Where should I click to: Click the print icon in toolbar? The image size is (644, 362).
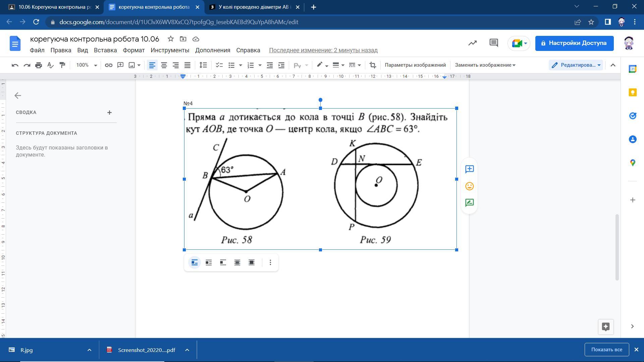click(x=39, y=65)
